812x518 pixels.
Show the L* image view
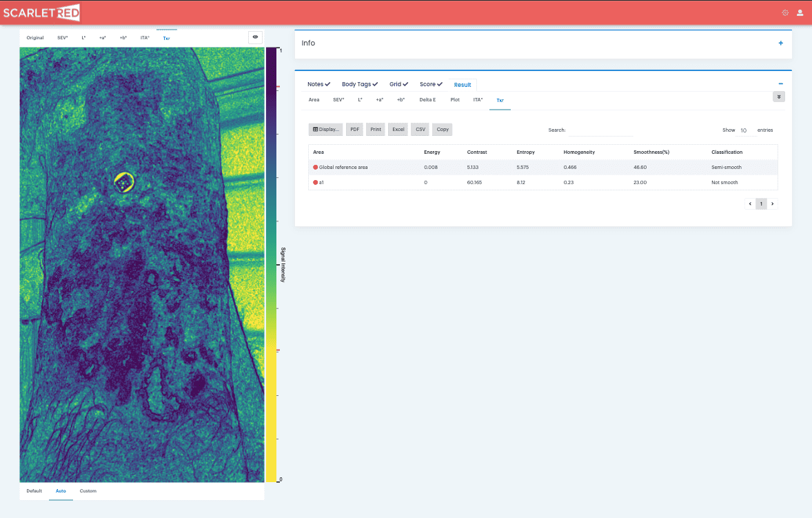pos(84,38)
